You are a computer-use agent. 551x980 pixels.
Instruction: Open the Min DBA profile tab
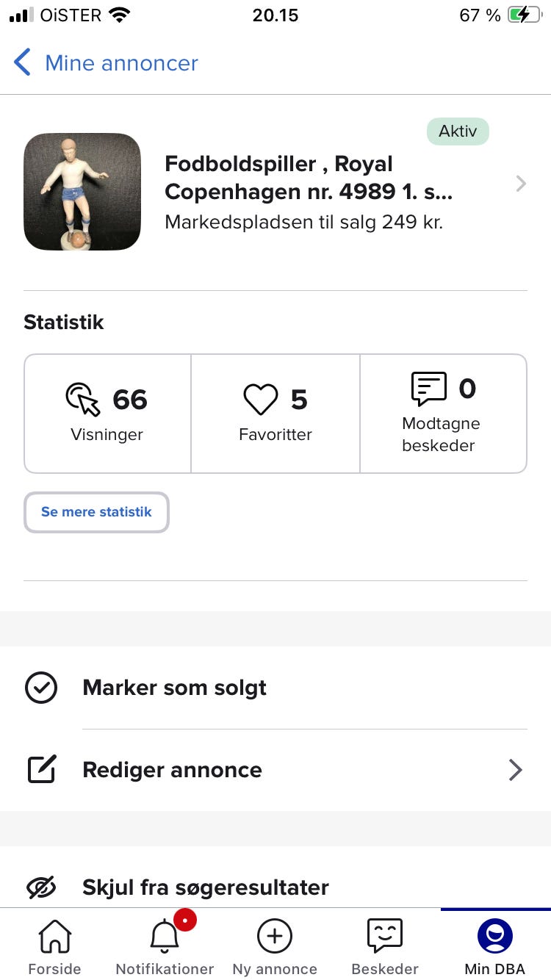(495, 948)
